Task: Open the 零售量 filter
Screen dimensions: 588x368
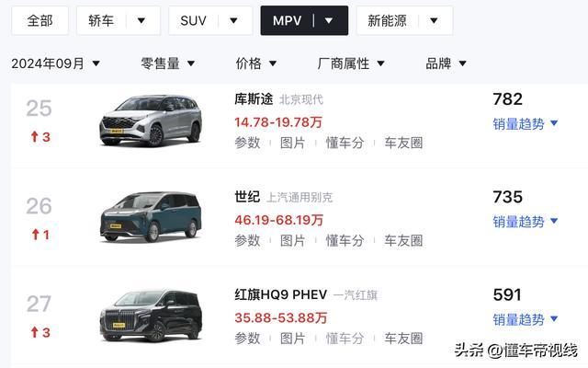Action: [167, 63]
